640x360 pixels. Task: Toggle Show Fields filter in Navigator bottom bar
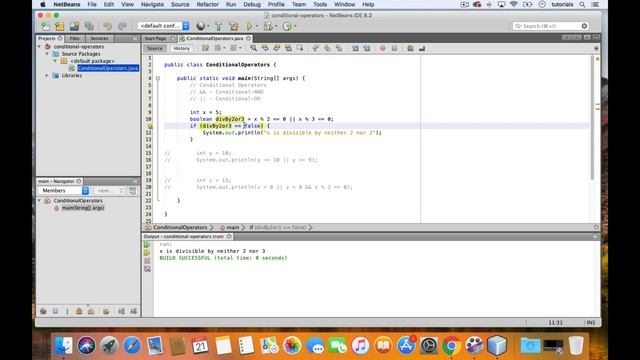tap(56, 311)
